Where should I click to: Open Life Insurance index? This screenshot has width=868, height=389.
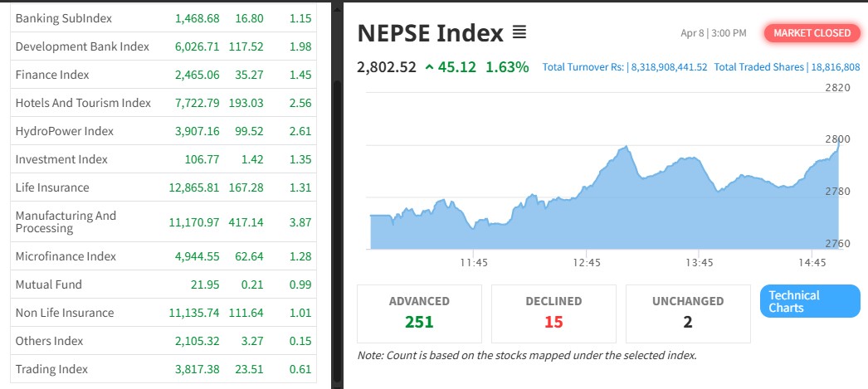coord(52,187)
